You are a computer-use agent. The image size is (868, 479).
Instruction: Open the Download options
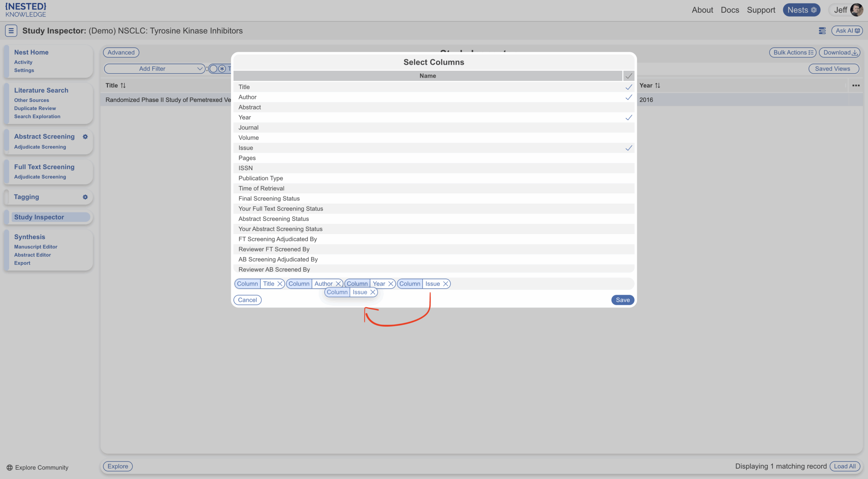pos(840,53)
